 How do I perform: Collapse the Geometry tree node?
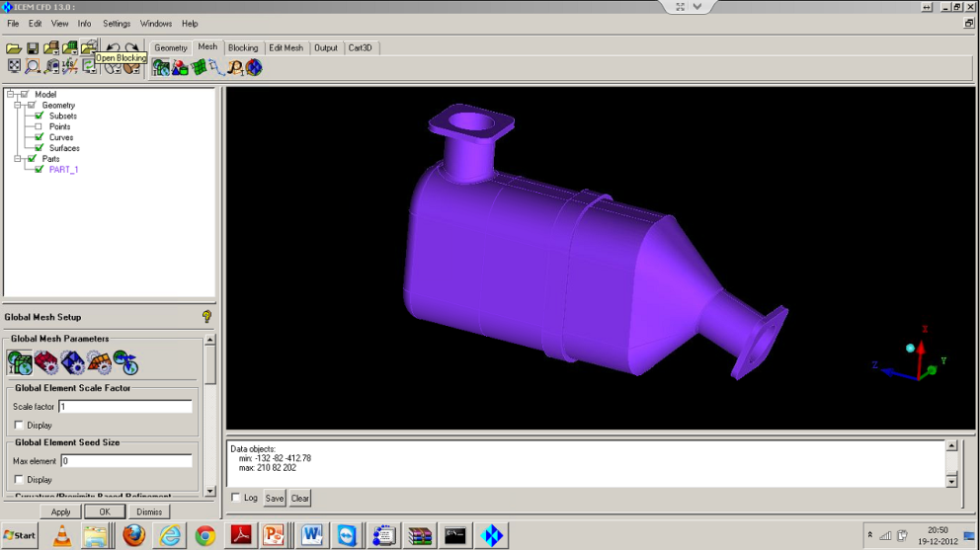point(18,106)
